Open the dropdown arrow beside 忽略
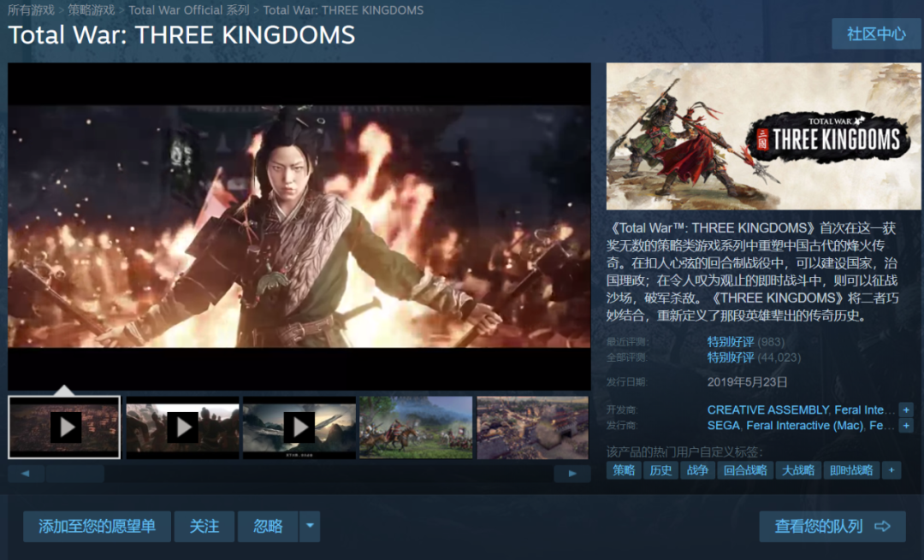This screenshot has width=924, height=560. [310, 526]
